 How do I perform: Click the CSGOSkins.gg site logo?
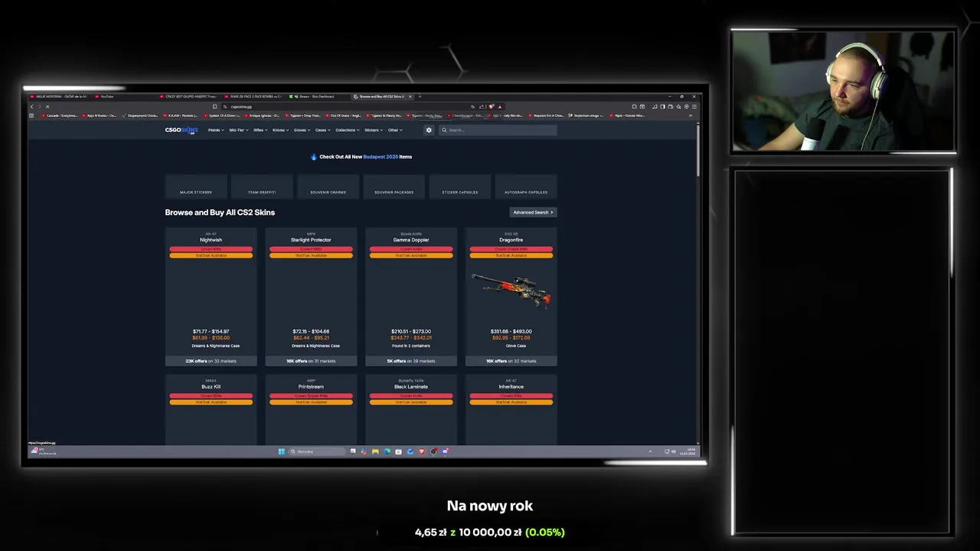(x=181, y=130)
